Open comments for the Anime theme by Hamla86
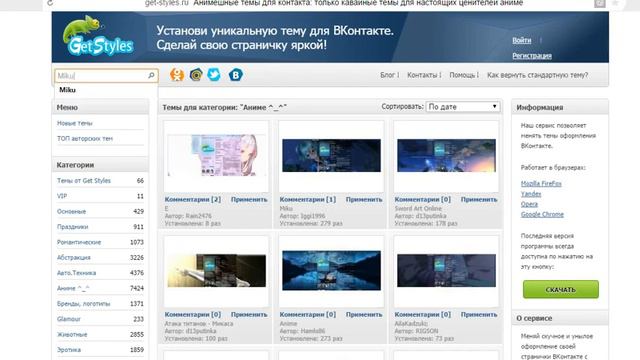 [308, 315]
